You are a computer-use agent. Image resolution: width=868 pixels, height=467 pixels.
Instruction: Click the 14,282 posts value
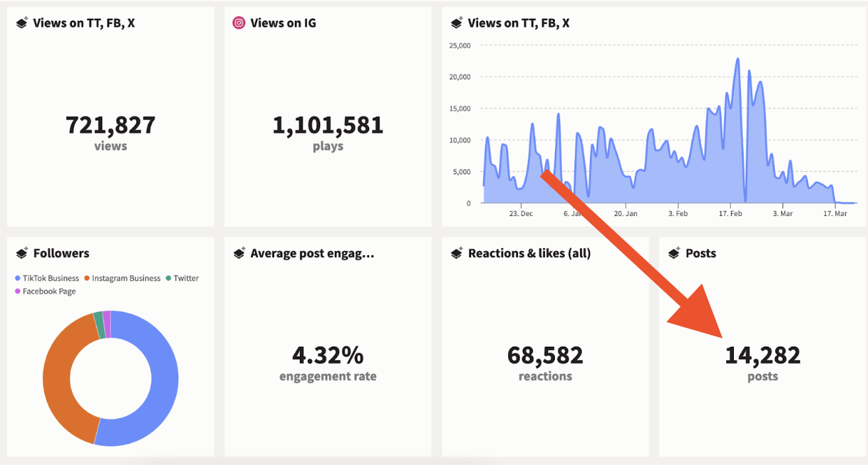tap(762, 355)
